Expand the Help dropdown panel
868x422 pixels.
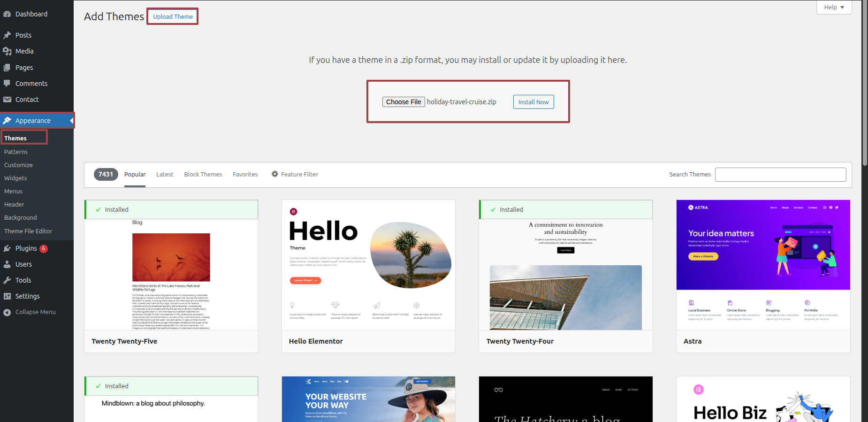pos(834,8)
